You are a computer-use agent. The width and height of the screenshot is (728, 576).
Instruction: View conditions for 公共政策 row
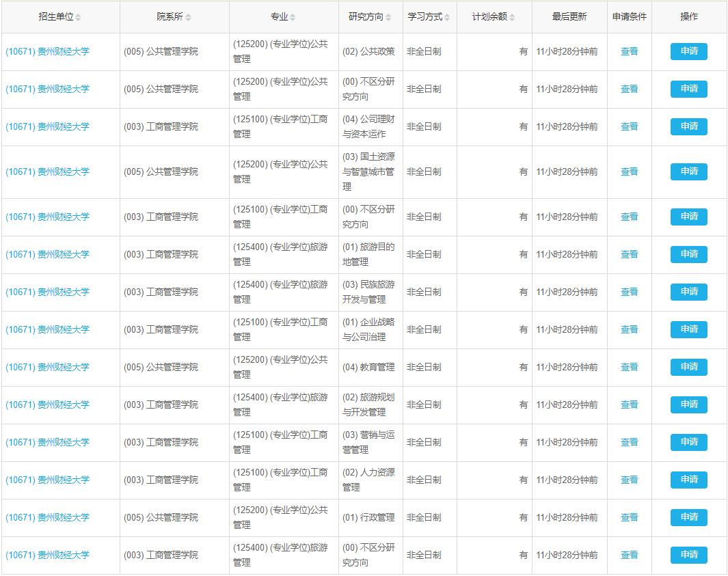point(629,51)
